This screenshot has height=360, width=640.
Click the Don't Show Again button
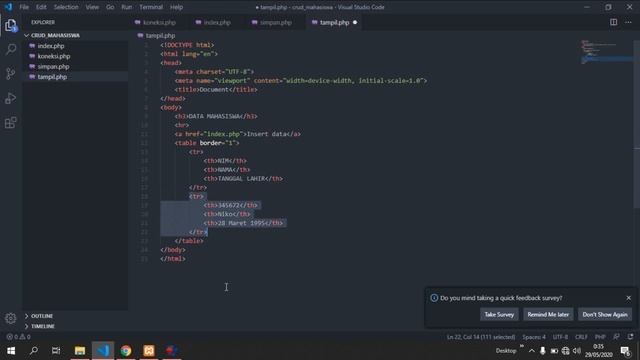pos(605,314)
